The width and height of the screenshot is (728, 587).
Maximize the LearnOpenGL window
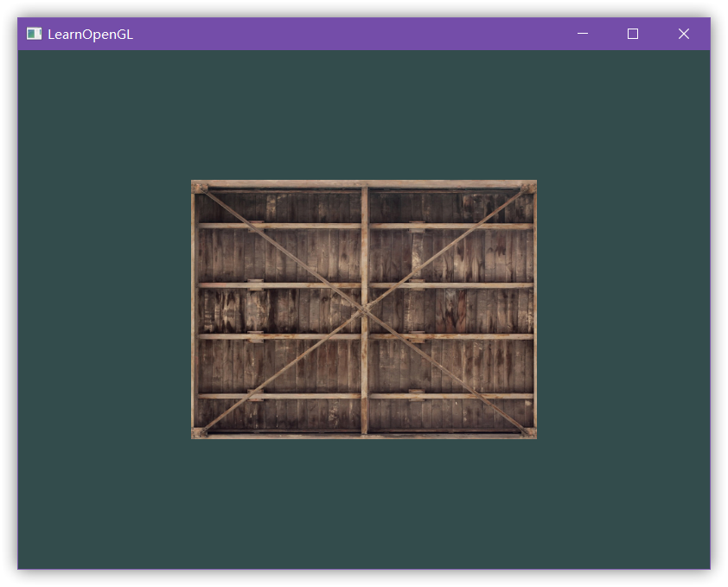tap(633, 34)
